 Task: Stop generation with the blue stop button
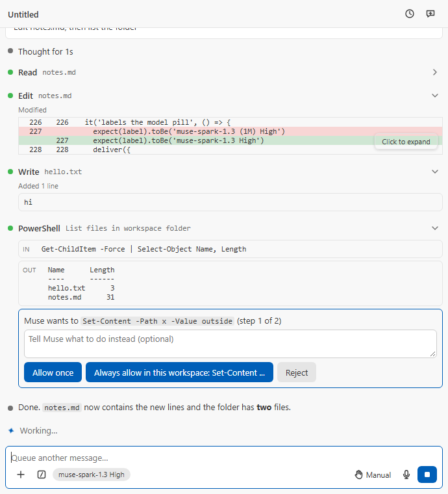(427, 474)
